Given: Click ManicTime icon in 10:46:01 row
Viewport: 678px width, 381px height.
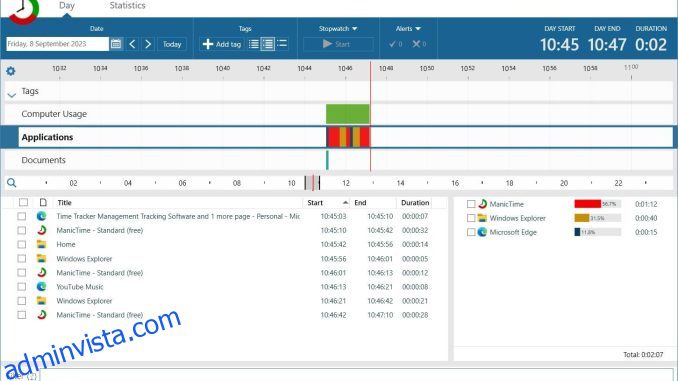Looking at the screenshot, I should coord(42,272).
